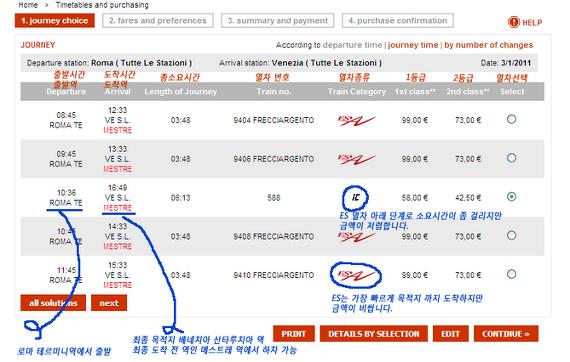The width and height of the screenshot is (570, 362).
Task: Open step 2 fares and preferences
Action: [158, 21]
